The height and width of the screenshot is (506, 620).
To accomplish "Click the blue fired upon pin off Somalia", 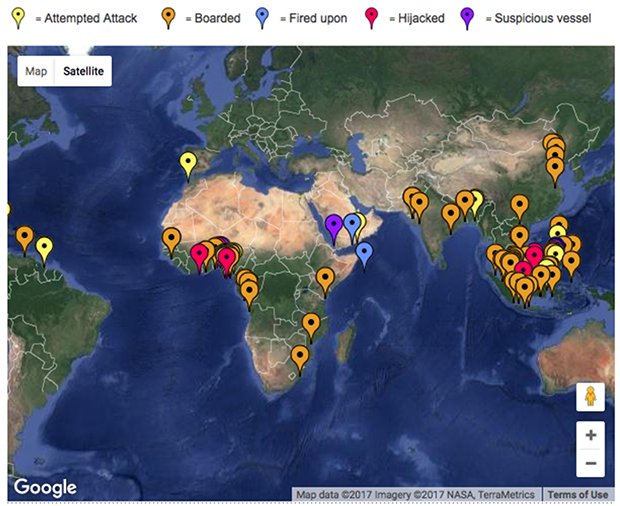I will coord(364,255).
